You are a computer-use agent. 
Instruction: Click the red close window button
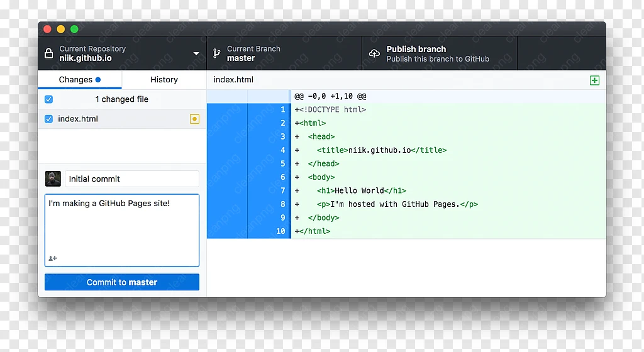pyautogui.click(x=47, y=29)
